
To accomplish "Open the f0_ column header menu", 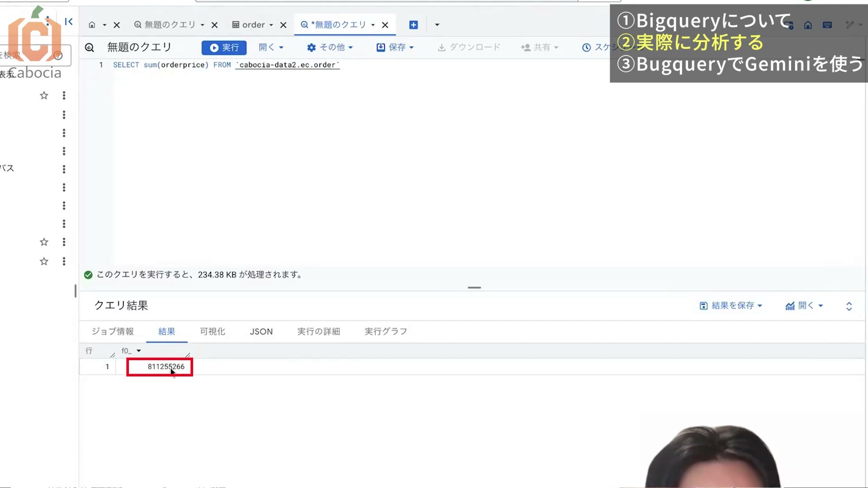I will [x=139, y=351].
